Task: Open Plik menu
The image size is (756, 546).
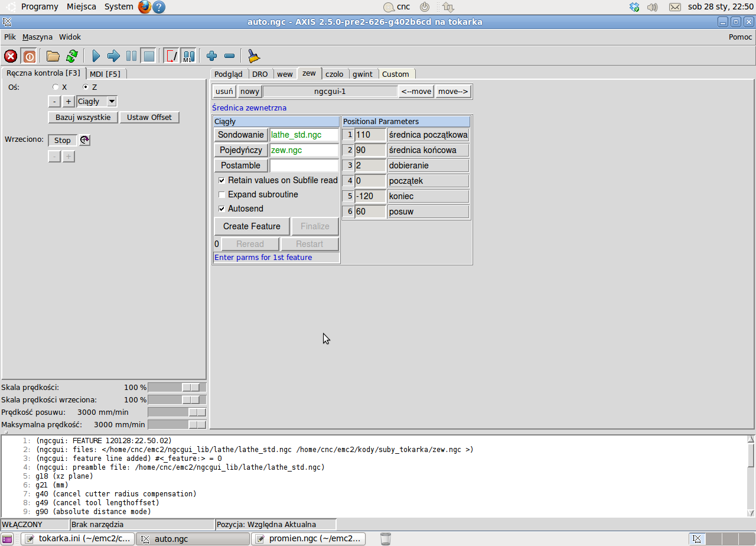Action: pos(10,37)
